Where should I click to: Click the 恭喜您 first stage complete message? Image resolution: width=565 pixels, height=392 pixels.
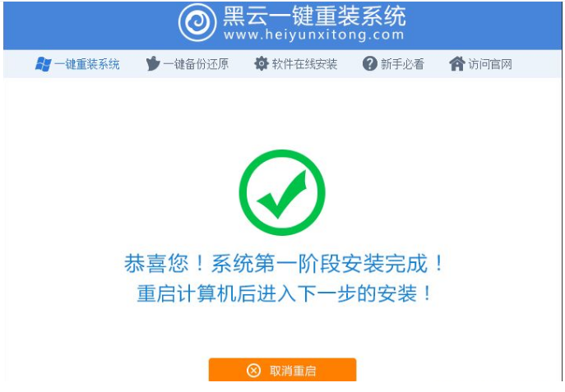pyautogui.click(x=284, y=264)
